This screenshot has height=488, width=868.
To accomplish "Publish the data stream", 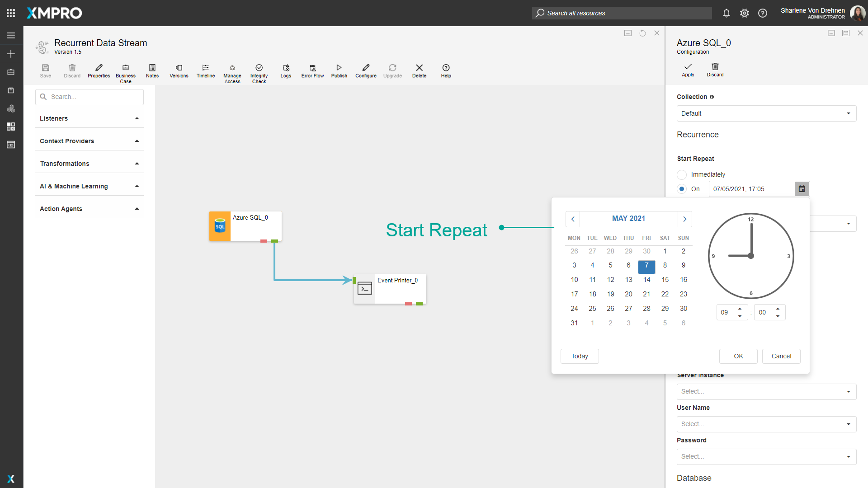I will coord(339,71).
